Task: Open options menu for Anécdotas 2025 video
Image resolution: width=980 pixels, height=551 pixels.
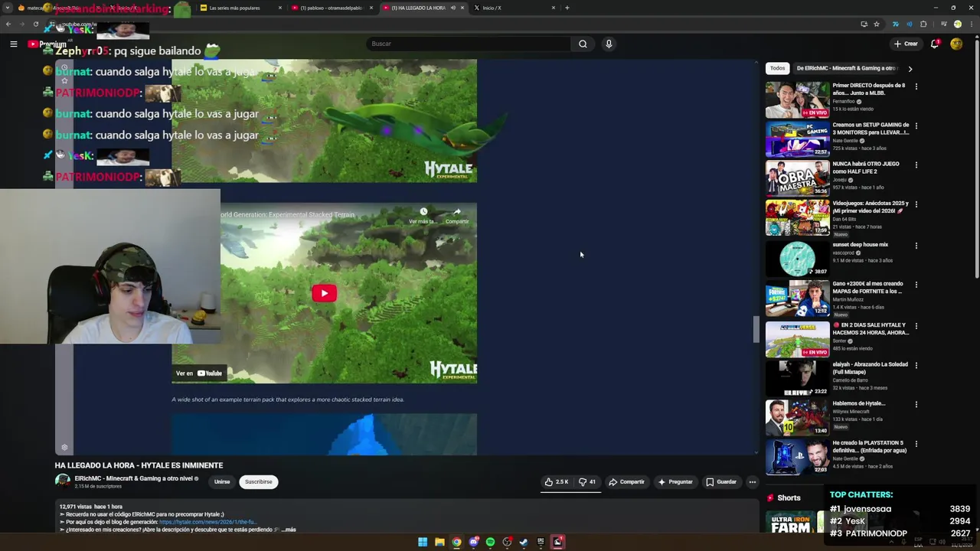Action: click(x=916, y=204)
